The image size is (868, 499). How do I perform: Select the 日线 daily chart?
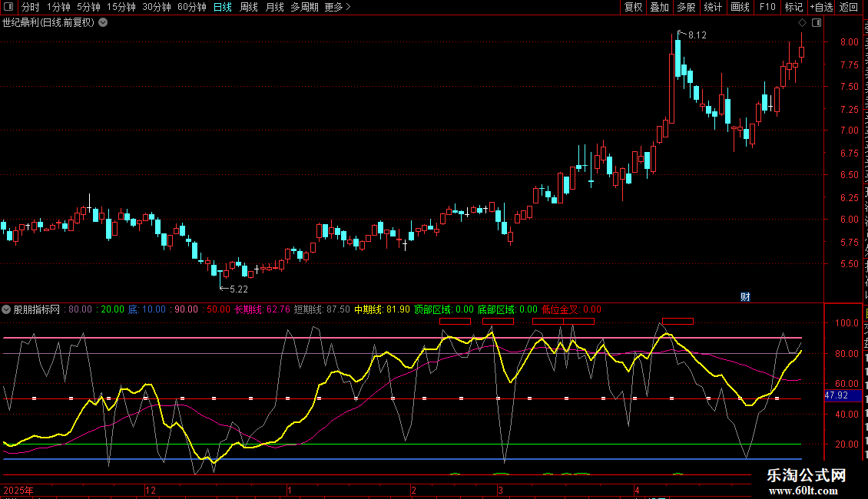tap(223, 7)
